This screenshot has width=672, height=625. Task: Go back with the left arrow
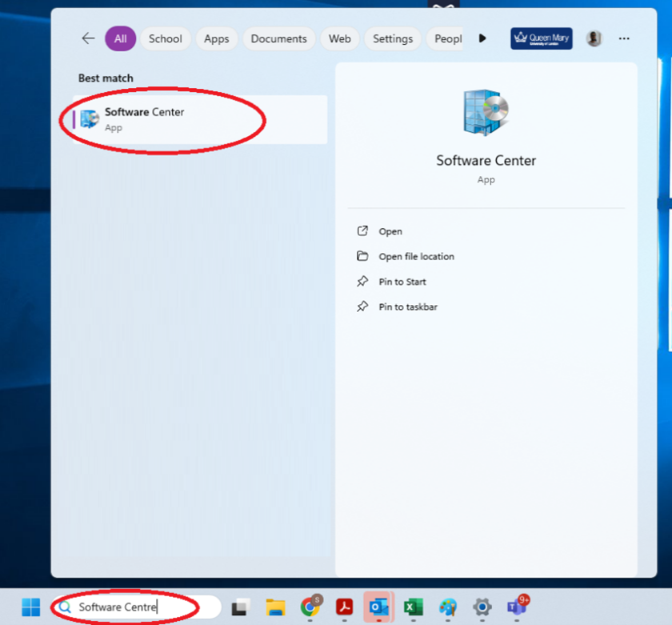88,38
